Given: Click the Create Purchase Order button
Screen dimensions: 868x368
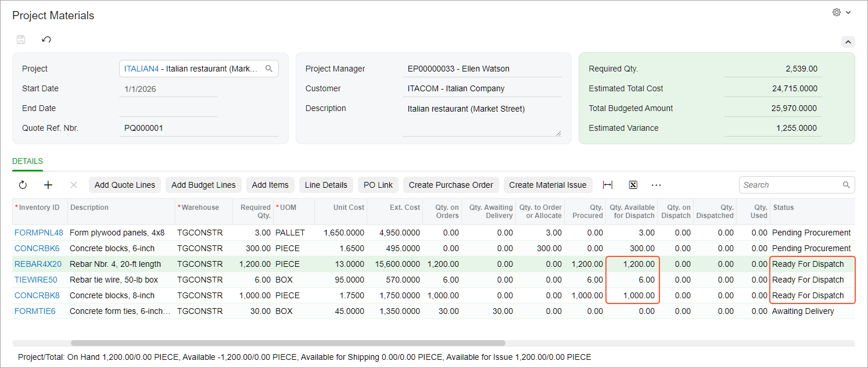Looking at the screenshot, I should pyautogui.click(x=451, y=185).
